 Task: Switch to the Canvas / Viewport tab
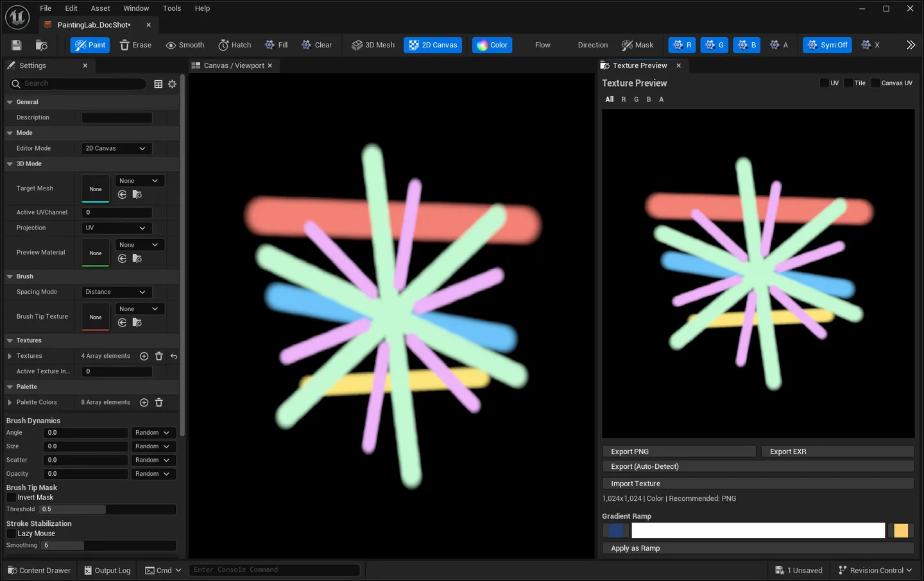[234, 65]
